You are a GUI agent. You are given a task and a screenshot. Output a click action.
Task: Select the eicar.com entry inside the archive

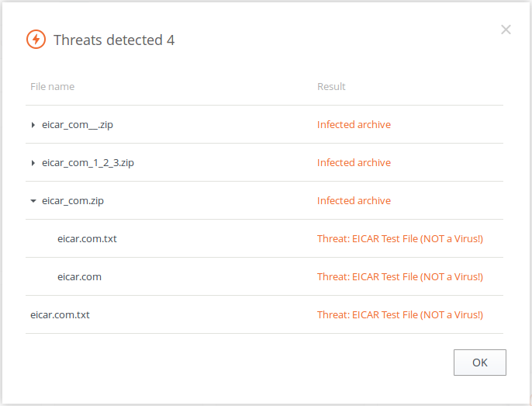click(x=79, y=276)
